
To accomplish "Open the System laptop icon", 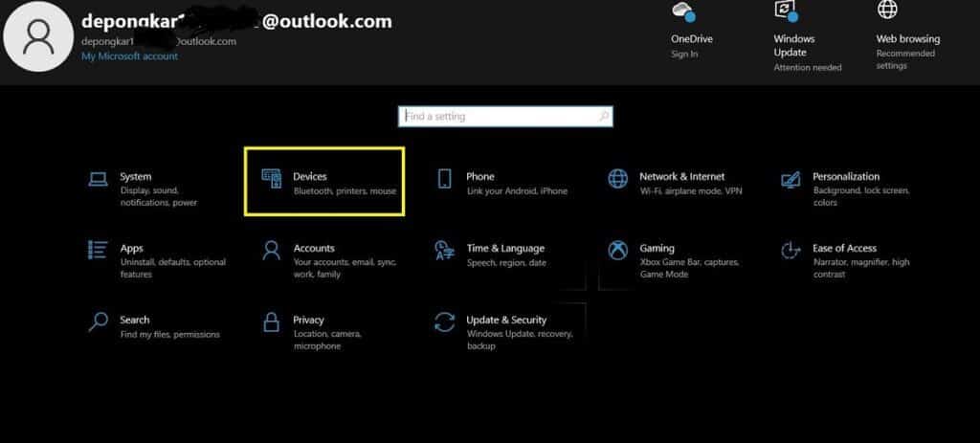I will 99,179.
